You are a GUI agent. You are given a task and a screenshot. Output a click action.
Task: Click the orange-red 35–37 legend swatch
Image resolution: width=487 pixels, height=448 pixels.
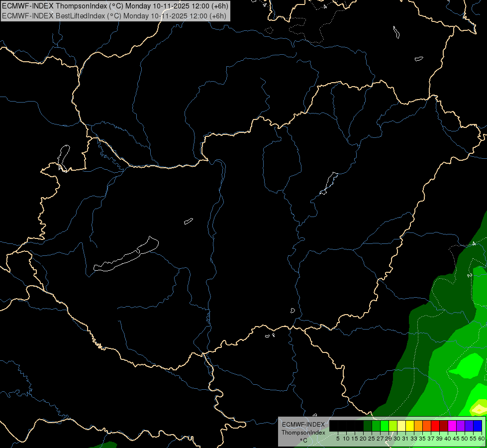(x=427, y=426)
